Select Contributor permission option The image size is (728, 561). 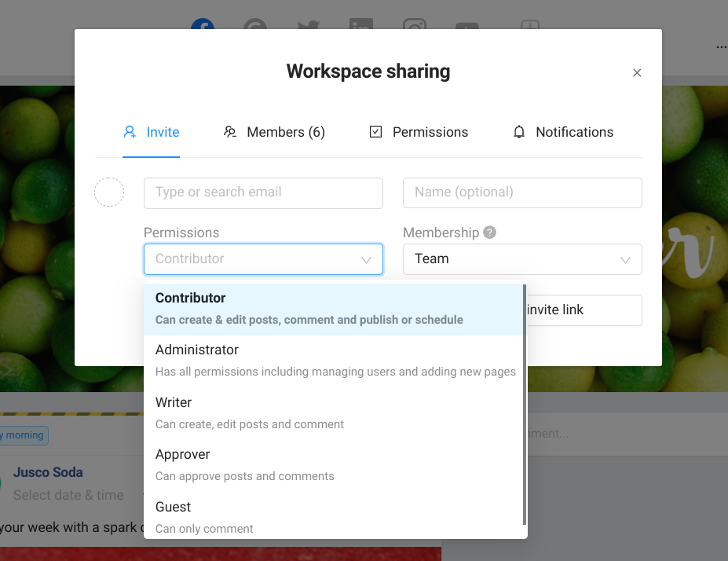pyautogui.click(x=333, y=309)
